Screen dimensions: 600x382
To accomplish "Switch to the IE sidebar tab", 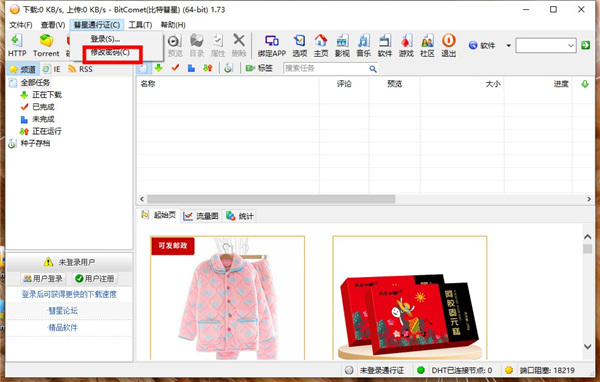I will point(52,69).
